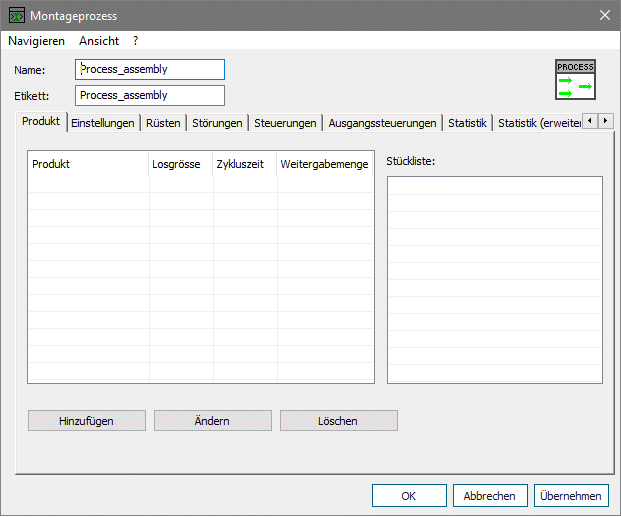Click inside the Stückliste list box

[x=495, y=280]
